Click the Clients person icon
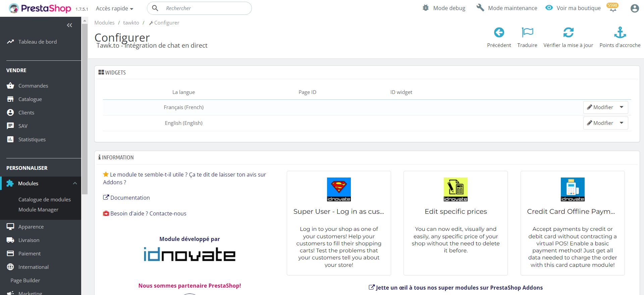Image resolution: width=644 pixels, height=295 pixels. [10, 112]
